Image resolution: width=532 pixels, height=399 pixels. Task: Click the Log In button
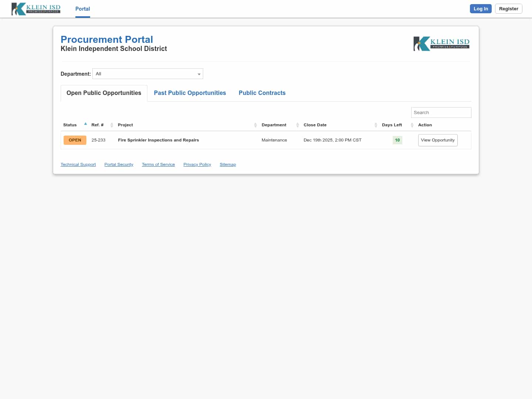coord(481,8)
